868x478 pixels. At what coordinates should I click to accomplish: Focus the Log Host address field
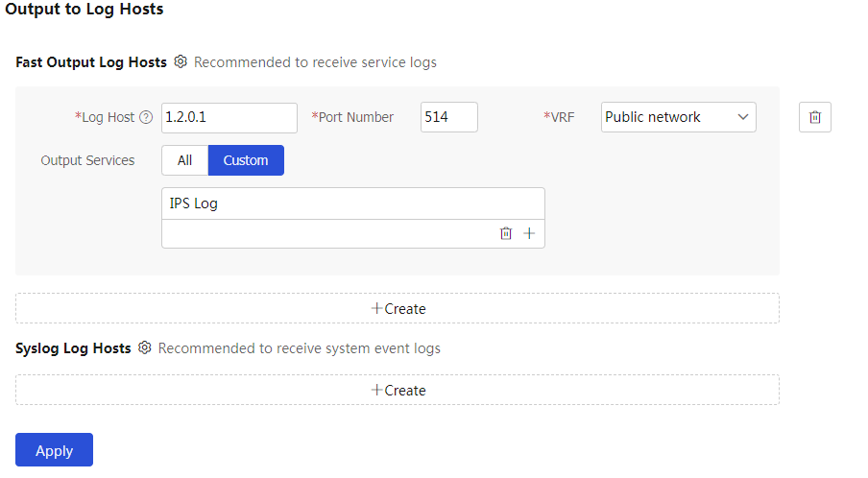tap(229, 117)
